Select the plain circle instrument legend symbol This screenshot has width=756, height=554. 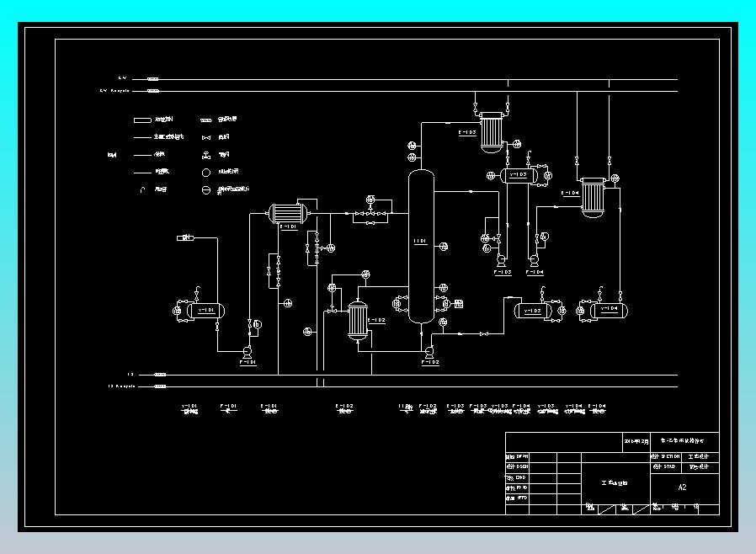(206, 172)
